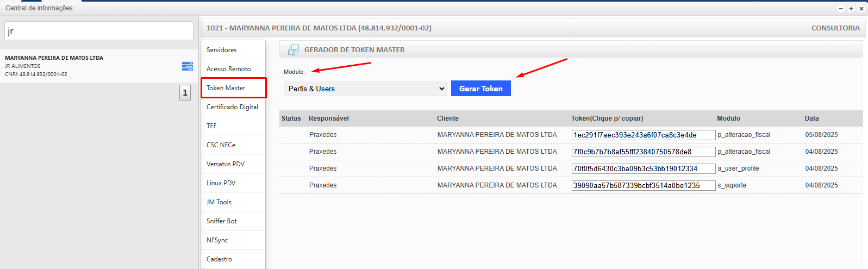
Task: Copy the token starting with 1ec291f7
Action: 643,135
